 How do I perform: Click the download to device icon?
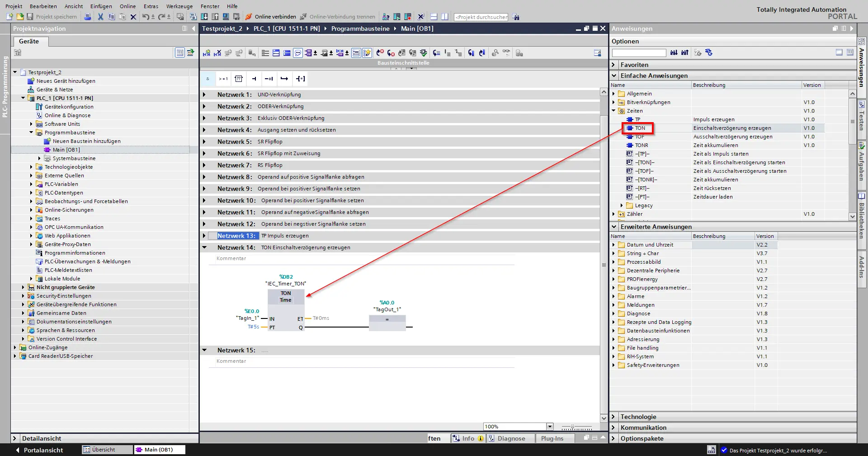(x=204, y=17)
